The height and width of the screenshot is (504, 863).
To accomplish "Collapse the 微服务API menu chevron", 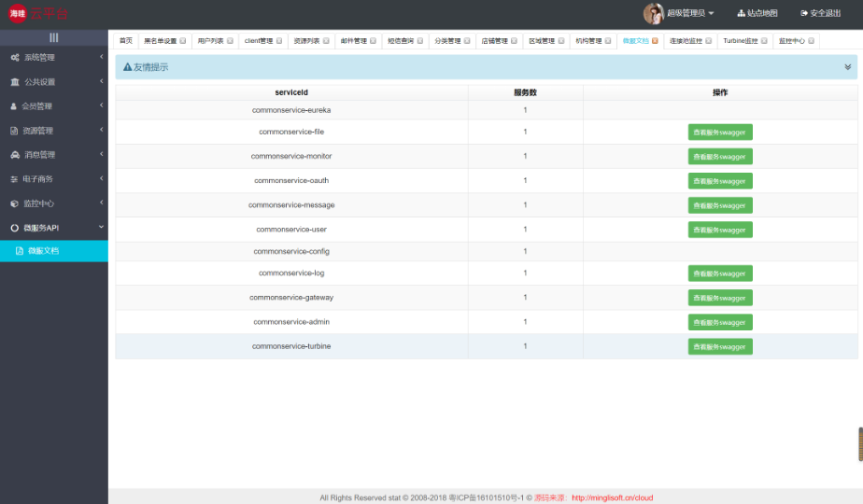I will coord(101,227).
